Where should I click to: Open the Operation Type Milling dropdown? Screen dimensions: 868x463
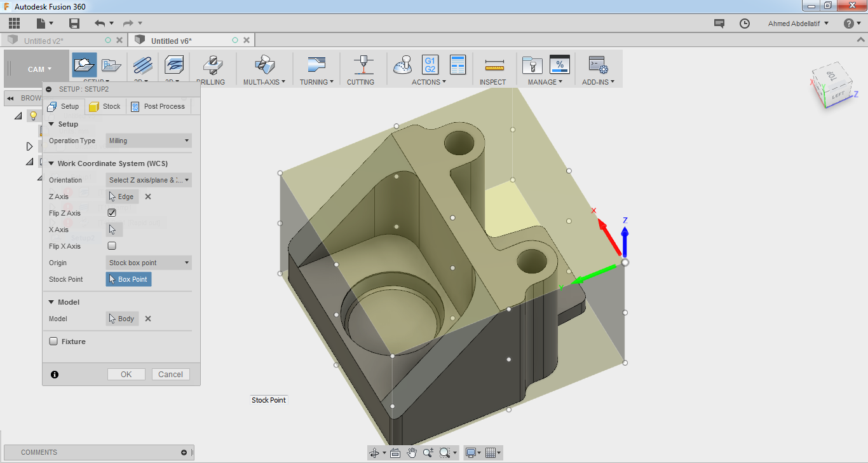(149, 141)
